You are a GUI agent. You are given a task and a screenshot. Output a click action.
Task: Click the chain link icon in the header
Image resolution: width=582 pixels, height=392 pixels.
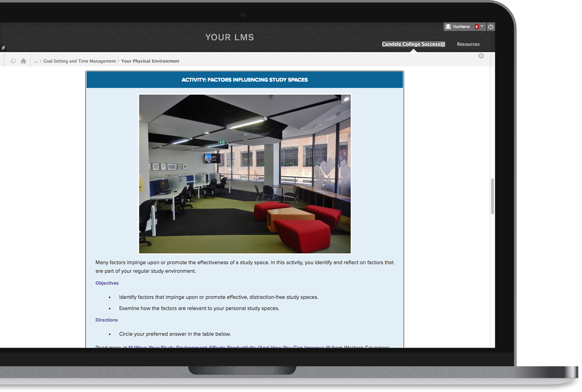click(3, 48)
